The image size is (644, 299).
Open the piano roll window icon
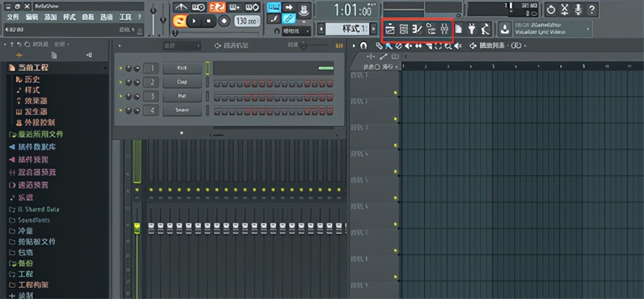(417, 29)
